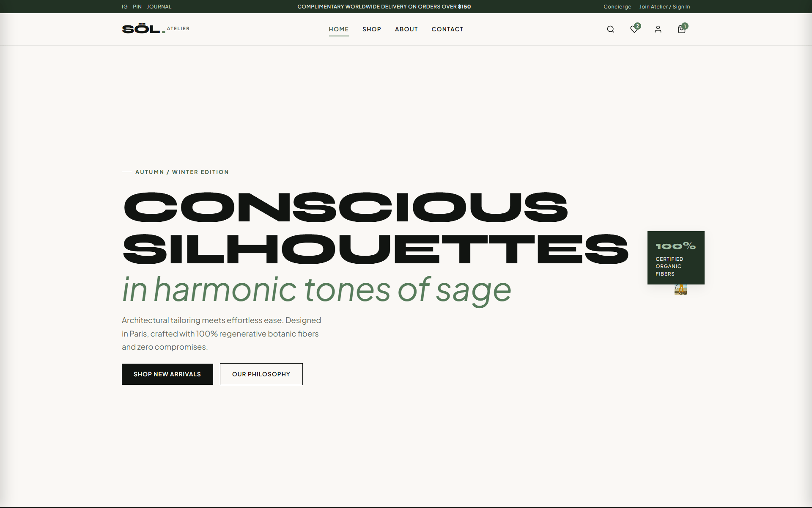Click the 100% Certified Organic Fibers badge
Viewport: 812px width, 508px height.
click(x=676, y=258)
